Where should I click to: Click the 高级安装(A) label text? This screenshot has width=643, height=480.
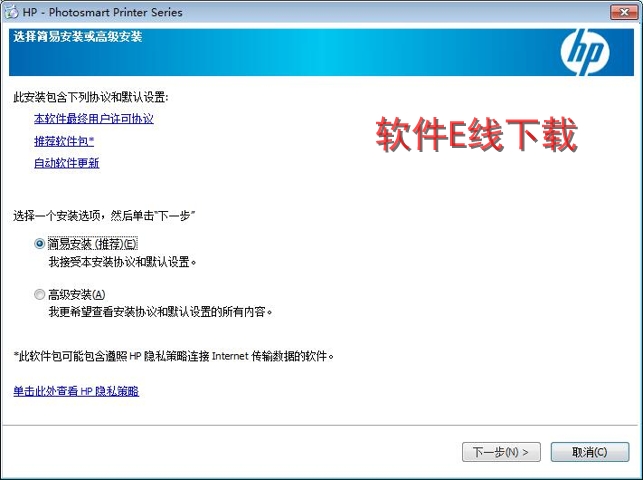(76, 294)
